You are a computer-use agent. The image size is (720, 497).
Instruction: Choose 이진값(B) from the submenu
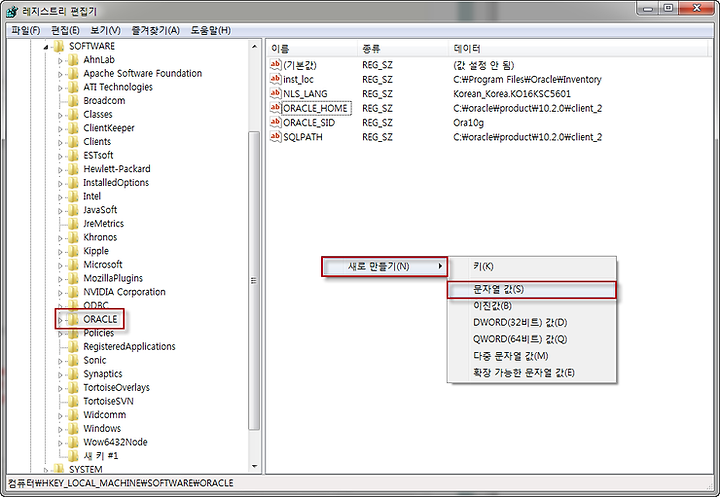(532, 306)
